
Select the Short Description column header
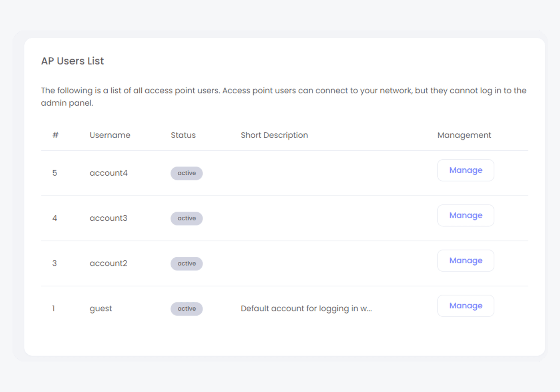coord(274,135)
